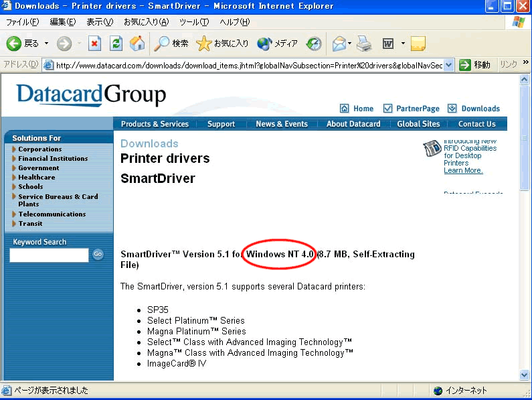532x400 pixels.
Task: Click the page scrollbar down arrow
Action: click(x=524, y=375)
